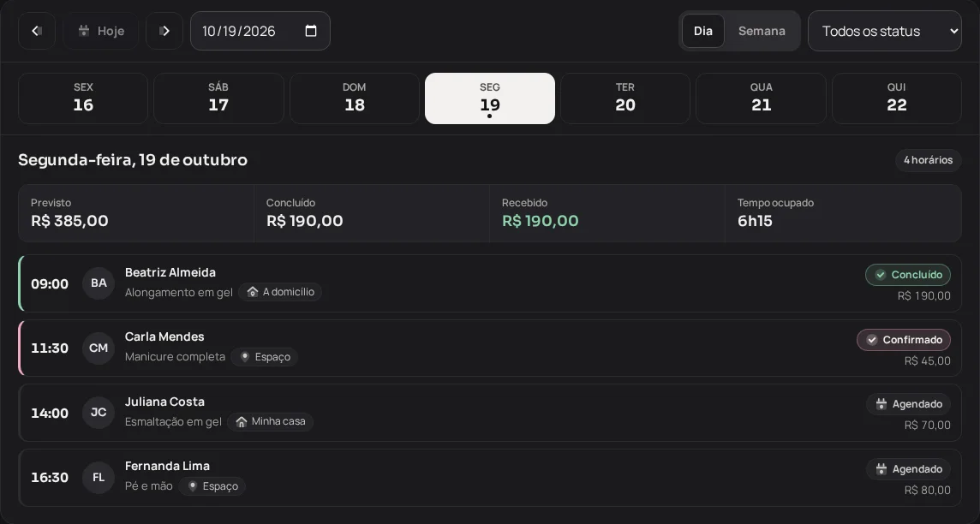
Task: Select the Dia view toggle
Action: 703,31
